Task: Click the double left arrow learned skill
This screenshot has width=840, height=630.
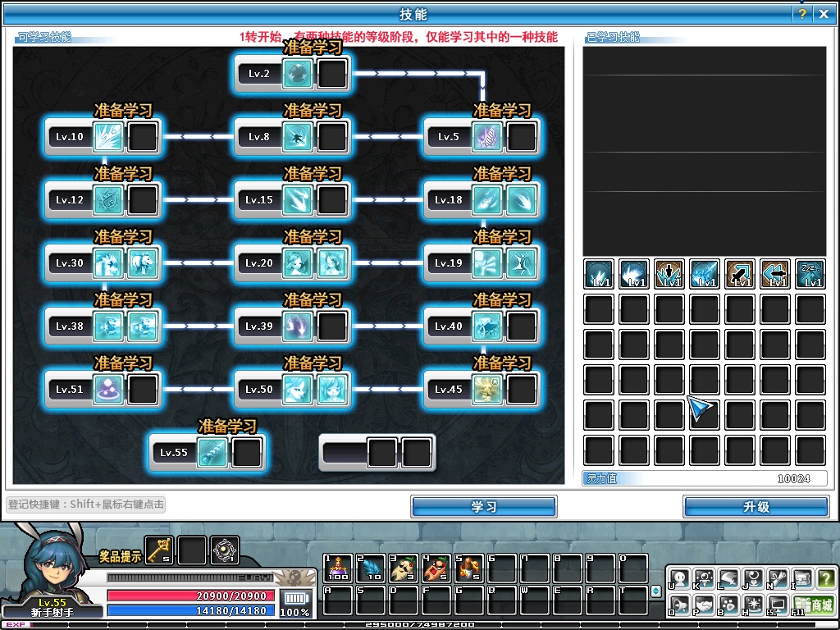Action: (x=774, y=274)
